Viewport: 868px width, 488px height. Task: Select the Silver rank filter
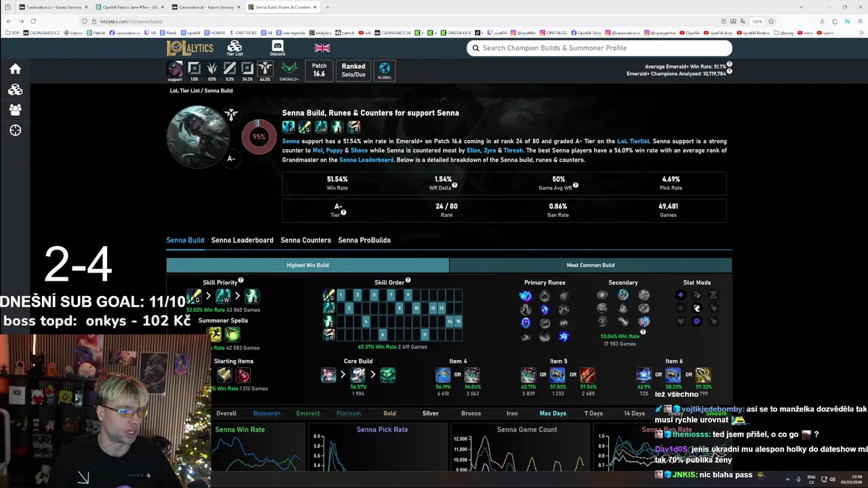(x=431, y=413)
